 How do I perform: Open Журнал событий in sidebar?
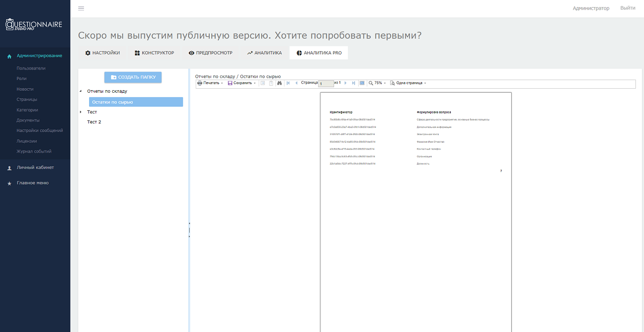click(34, 152)
